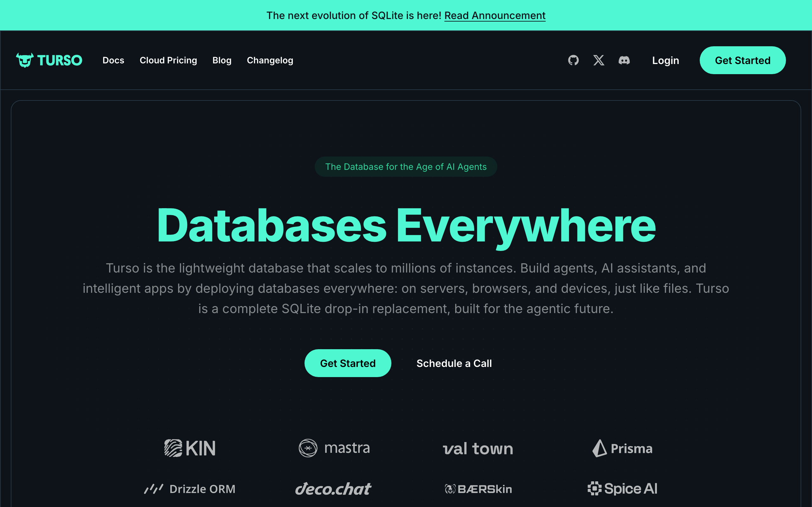Open the Read Announcement banner link

pos(495,16)
